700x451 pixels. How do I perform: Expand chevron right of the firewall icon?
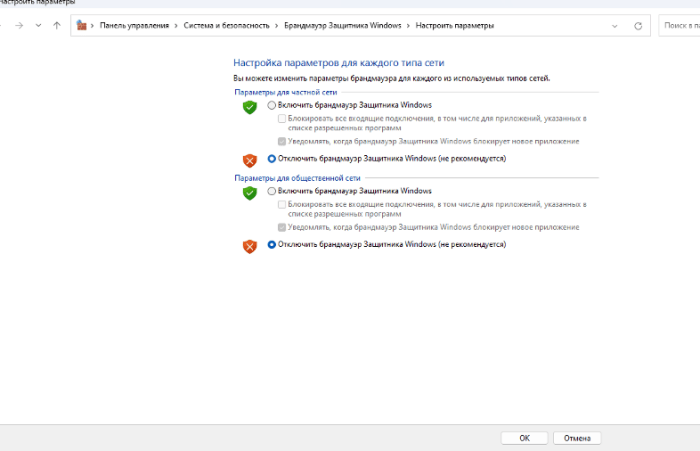click(x=92, y=26)
